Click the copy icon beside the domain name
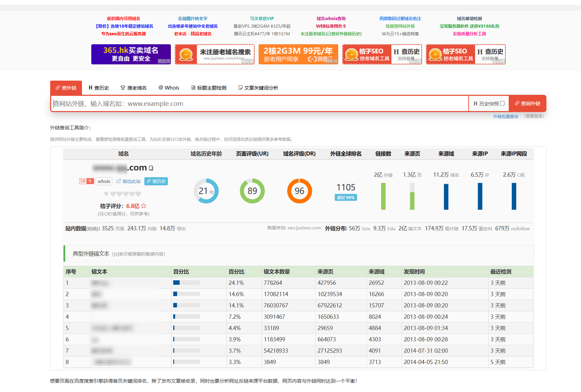The image size is (581, 392). [x=151, y=168]
